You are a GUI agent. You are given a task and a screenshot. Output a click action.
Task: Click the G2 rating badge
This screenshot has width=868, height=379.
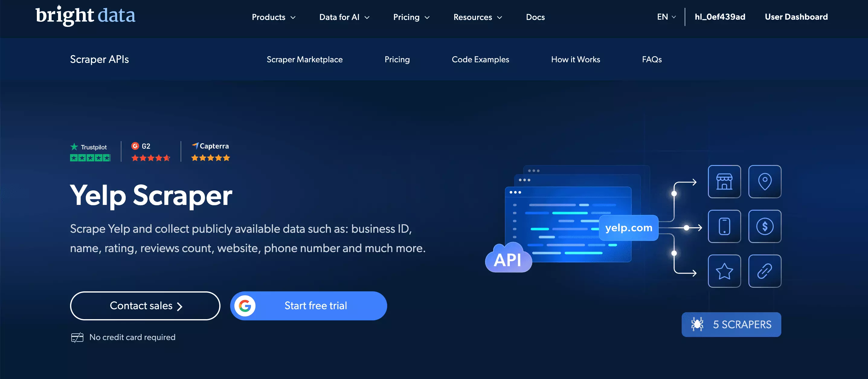(151, 152)
